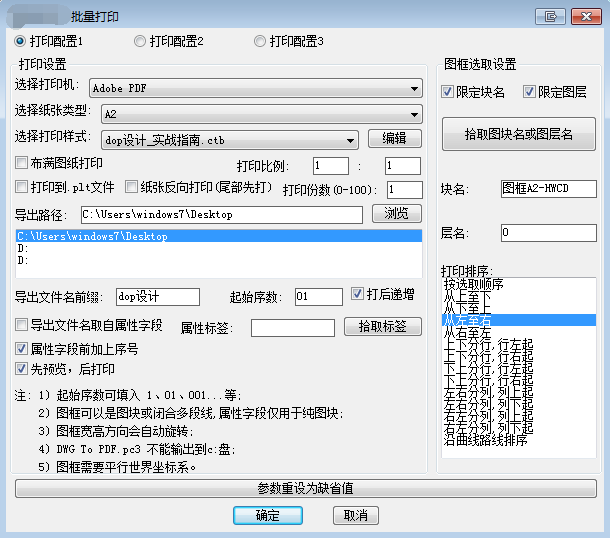Click the 浏览 button for export path
Screen dimensions: 610x538
394,214
